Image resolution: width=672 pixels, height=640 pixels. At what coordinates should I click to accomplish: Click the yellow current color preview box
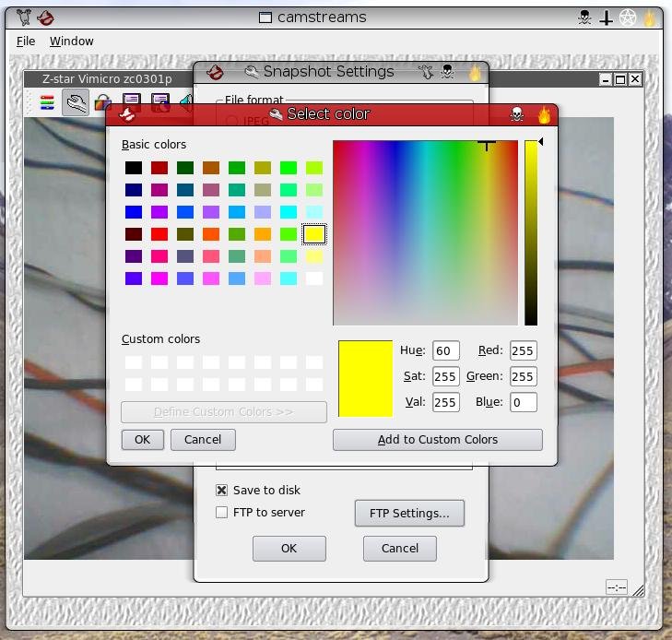tap(366, 378)
